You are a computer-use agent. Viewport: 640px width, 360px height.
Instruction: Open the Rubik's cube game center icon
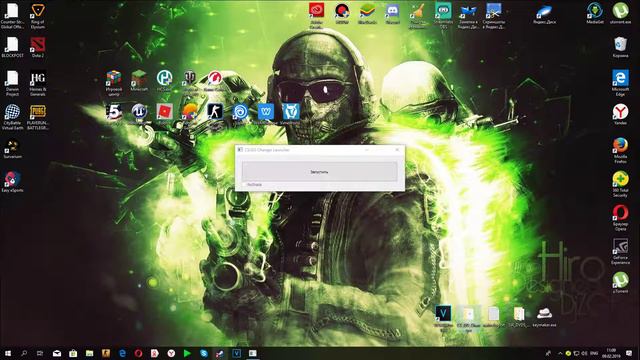click(x=114, y=82)
